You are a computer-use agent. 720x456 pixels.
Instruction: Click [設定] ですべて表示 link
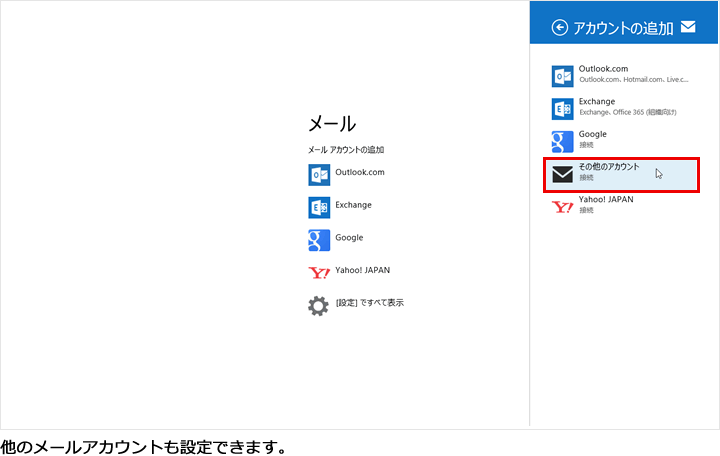click(370, 303)
